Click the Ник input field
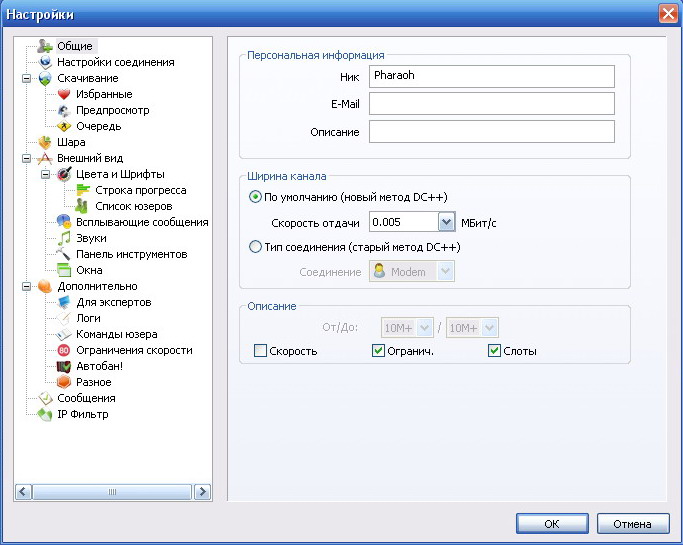Viewport: 683px width, 545px height. [x=492, y=76]
